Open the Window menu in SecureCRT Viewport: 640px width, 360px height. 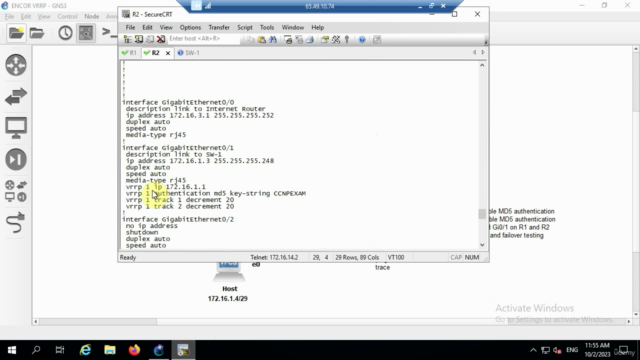[x=293, y=27]
